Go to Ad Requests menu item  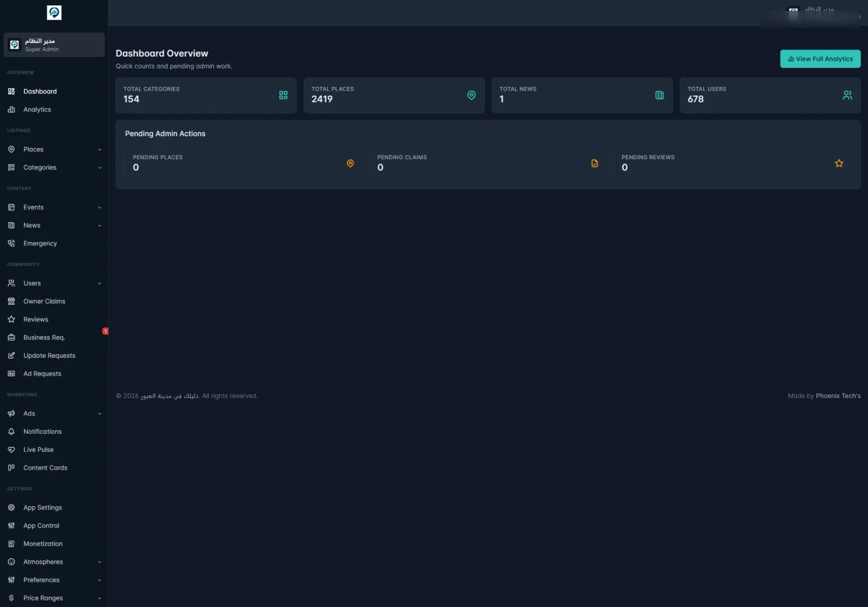[x=54, y=374]
